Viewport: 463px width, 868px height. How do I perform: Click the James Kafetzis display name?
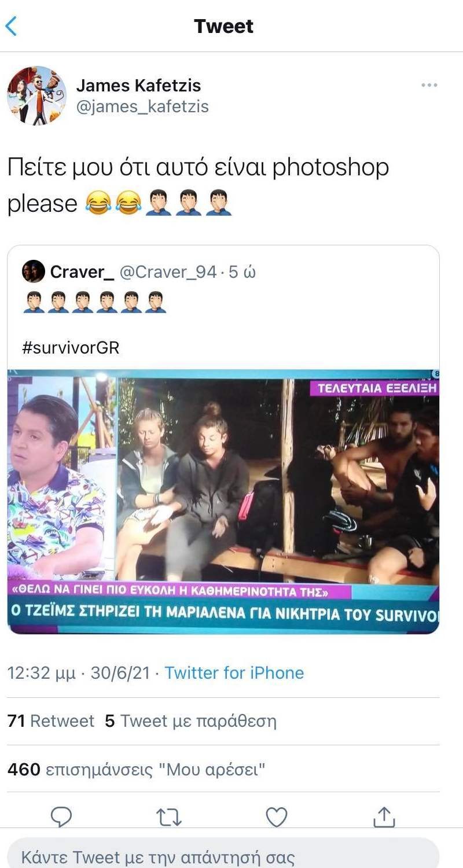138,86
